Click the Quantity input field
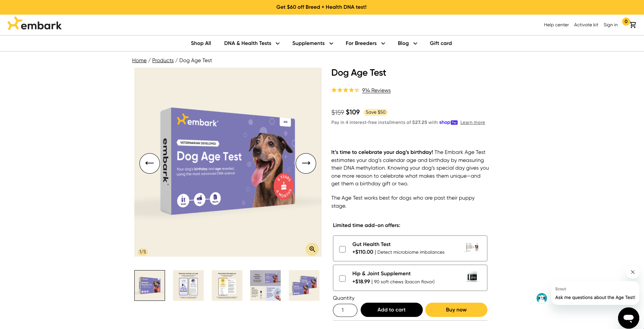Viewport: 644px width, 329px height. (345, 310)
